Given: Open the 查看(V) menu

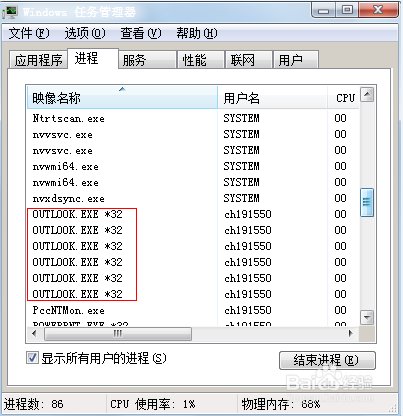Looking at the screenshot, I should click(141, 33).
